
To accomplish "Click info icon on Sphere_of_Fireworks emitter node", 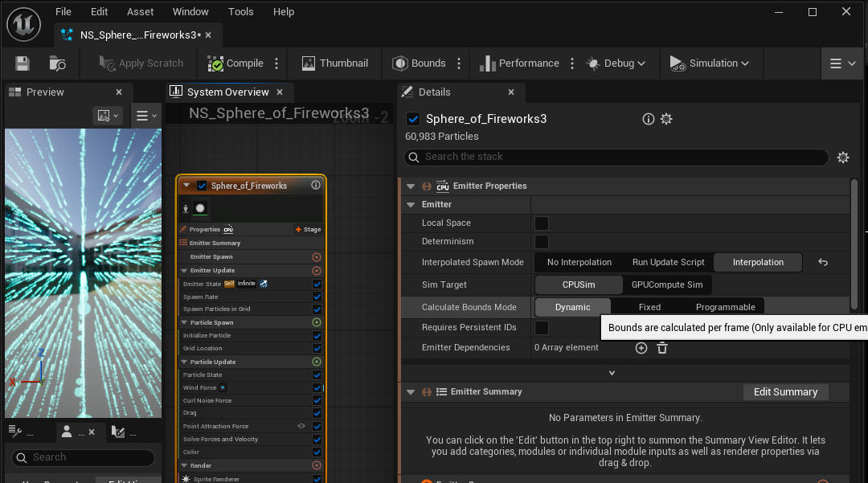I will [x=316, y=186].
